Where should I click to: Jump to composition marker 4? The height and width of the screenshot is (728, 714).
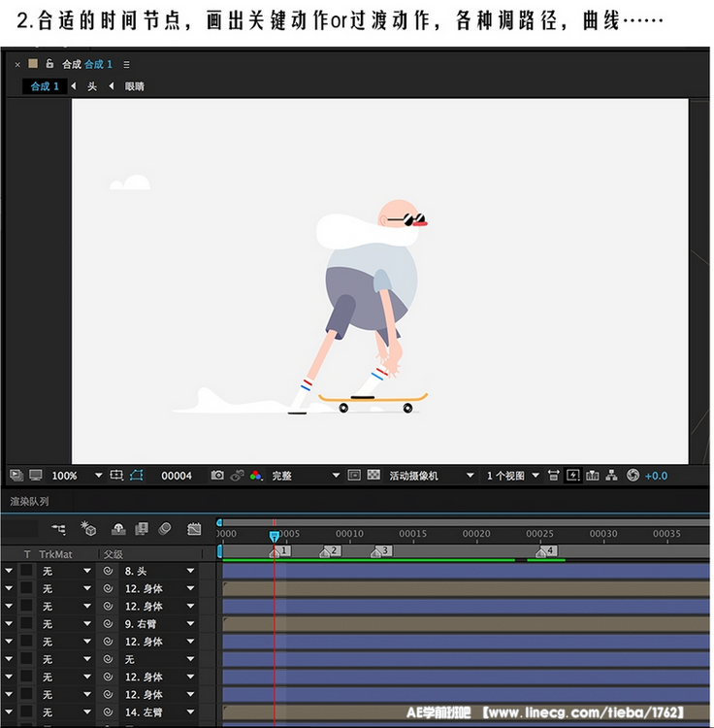(x=546, y=551)
